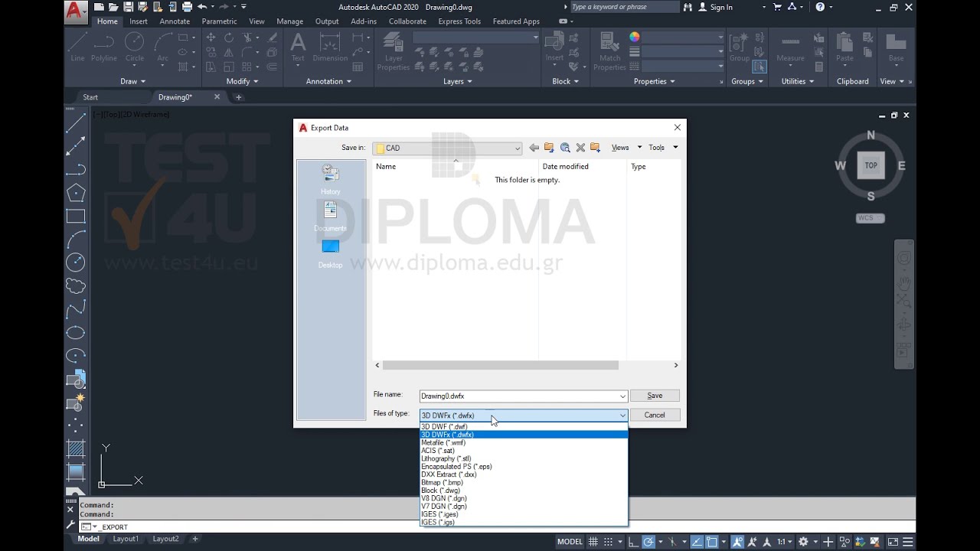980x551 pixels.
Task: Switch to the Parametric ribbon tab
Action: point(219,21)
